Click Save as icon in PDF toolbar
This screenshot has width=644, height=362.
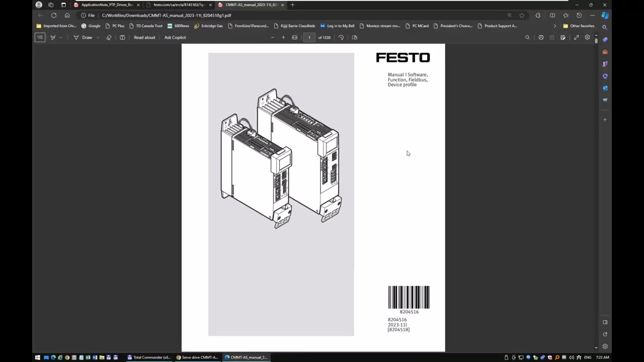pyautogui.click(x=563, y=37)
